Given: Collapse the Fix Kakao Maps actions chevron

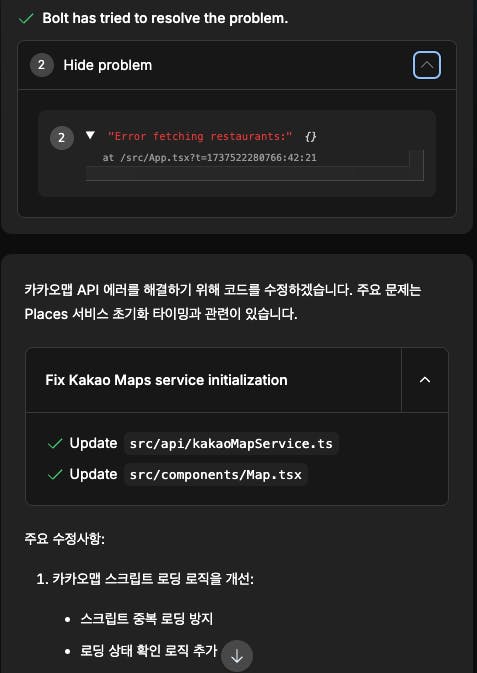Looking at the screenshot, I should click(x=425, y=380).
